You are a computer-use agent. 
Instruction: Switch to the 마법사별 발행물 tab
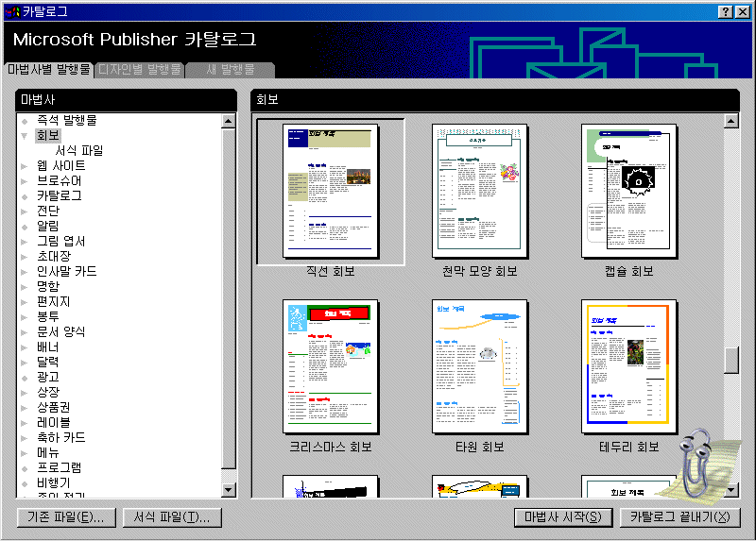pos(49,69)
